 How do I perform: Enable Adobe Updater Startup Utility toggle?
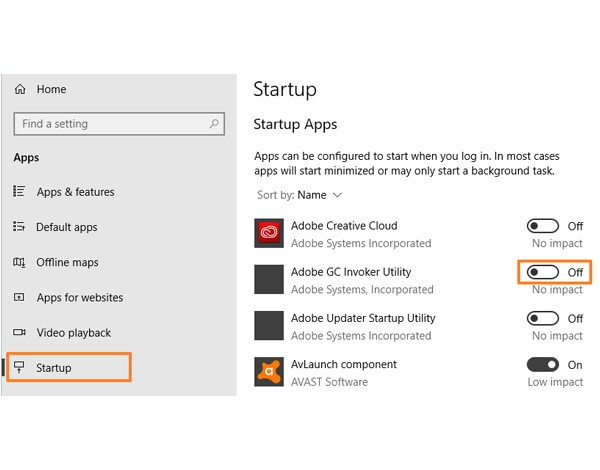coord(543,318)
